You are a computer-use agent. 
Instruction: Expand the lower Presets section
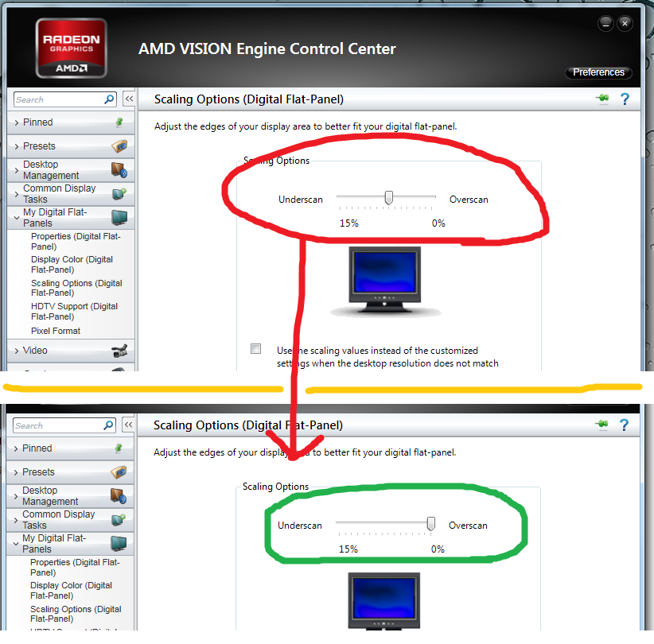click(16, 472)
